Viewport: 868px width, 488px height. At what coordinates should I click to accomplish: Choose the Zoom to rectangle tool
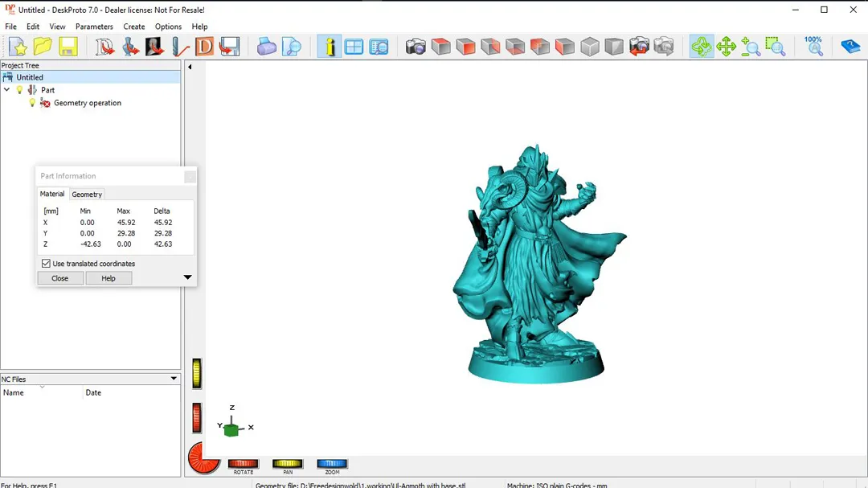(x=776, y=46)
